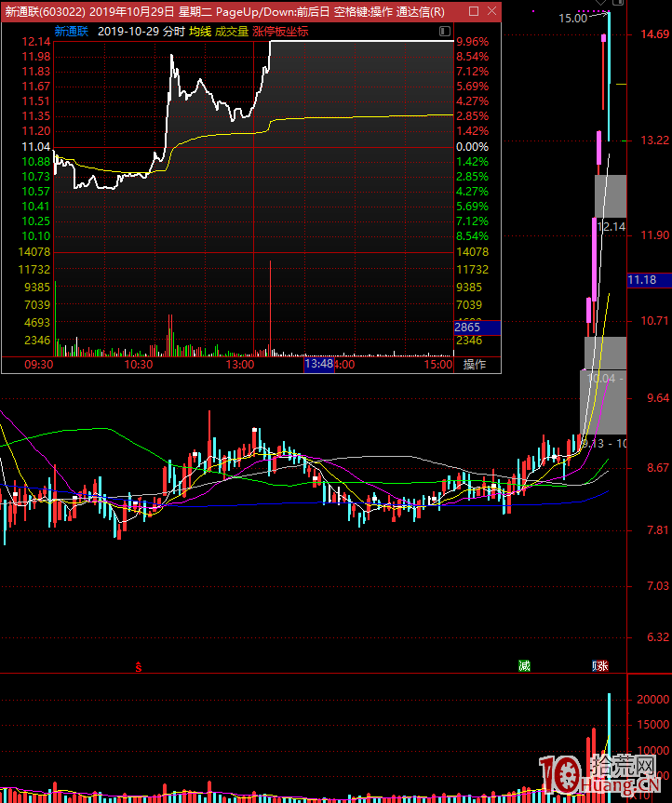
Task: Click the 7.81 price axis label
Action: pos(658,530)
